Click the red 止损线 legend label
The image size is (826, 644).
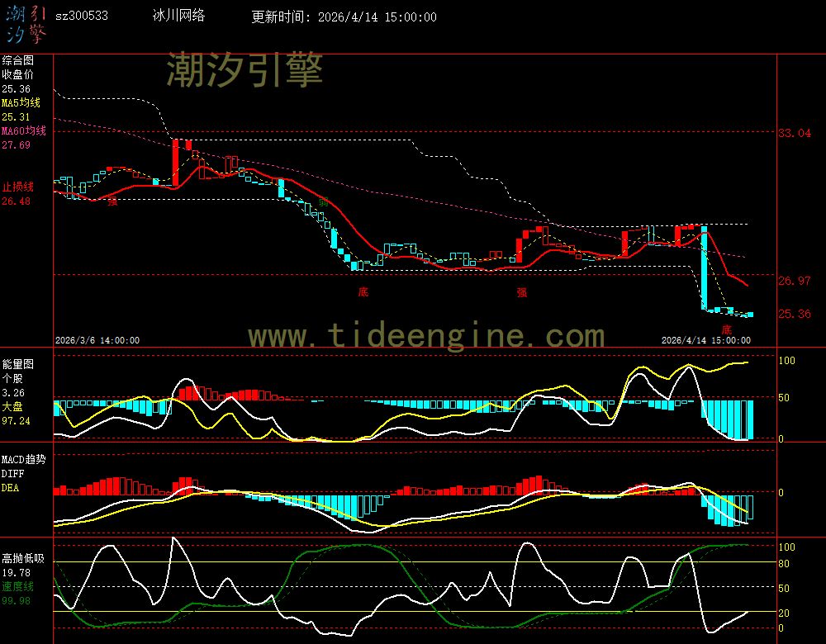[17, 187]
